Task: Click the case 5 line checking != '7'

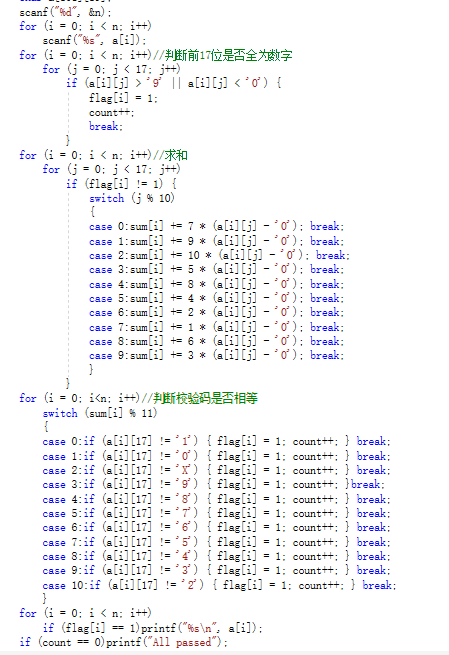Action: point(216,514)
